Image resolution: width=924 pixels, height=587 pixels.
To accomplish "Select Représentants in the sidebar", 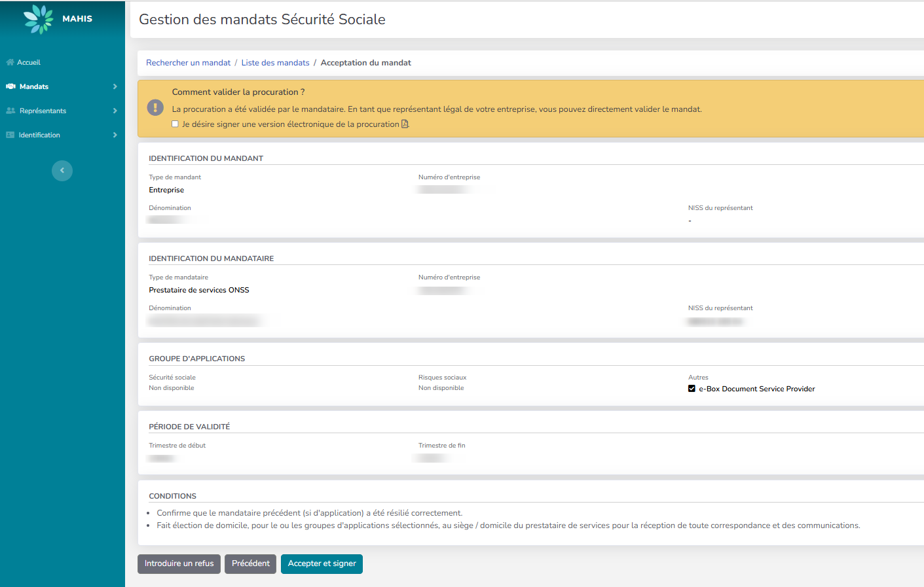I will pos(43,111).
